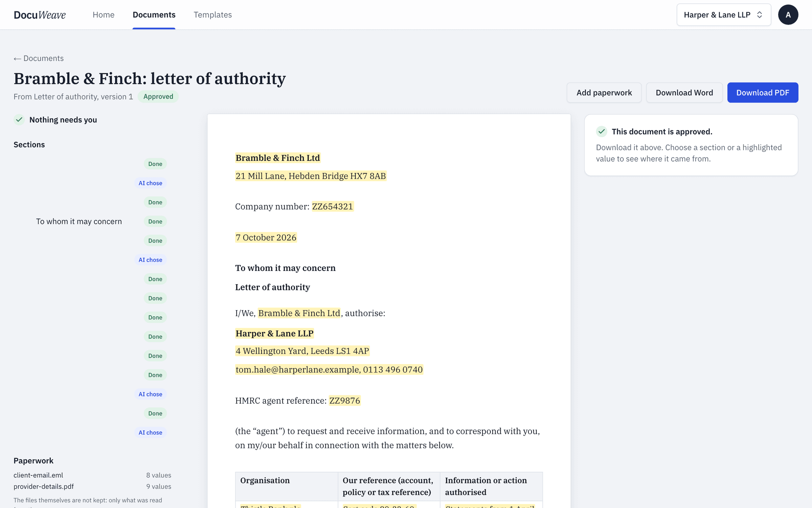Click the Add paperwork button
Screen dimensions: 812x508
click(x=604, y=92)
